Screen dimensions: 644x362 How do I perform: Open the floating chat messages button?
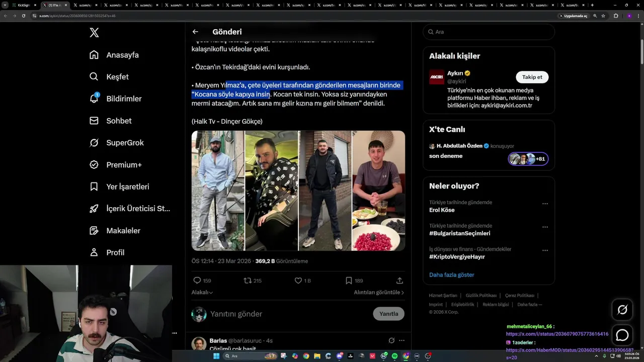(622, 335)
